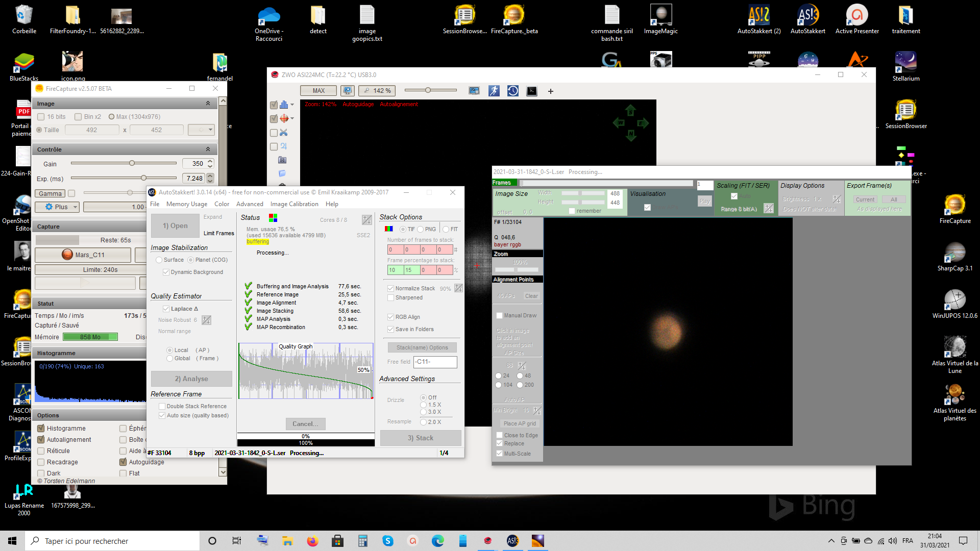
Task: Adjust the Gain slider
Action: point(132,163)
